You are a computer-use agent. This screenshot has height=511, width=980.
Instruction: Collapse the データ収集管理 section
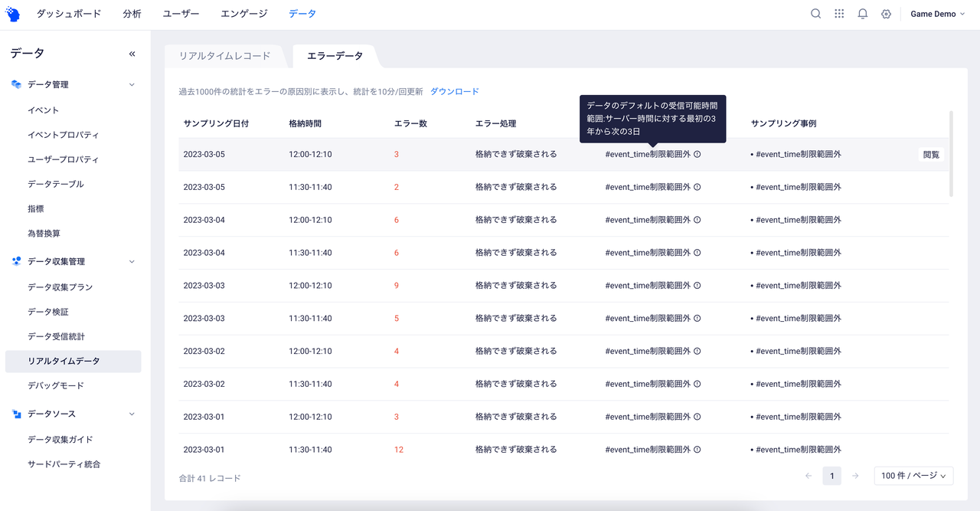[x=132, y=261]
